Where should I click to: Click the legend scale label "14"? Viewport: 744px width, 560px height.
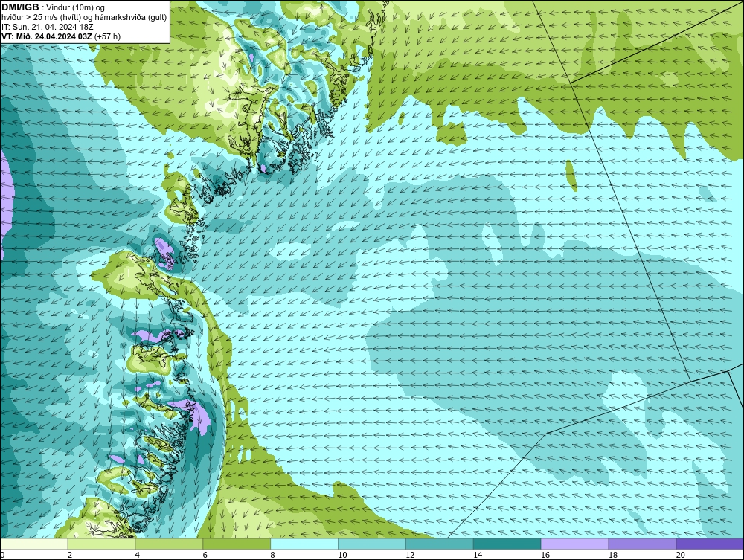click(x=478, y=555)
